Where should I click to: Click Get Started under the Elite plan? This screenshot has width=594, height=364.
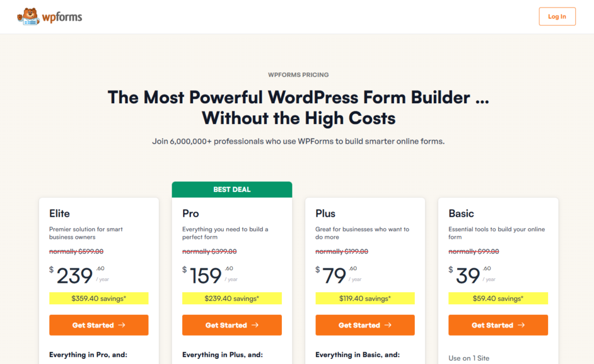pos(99,325)
